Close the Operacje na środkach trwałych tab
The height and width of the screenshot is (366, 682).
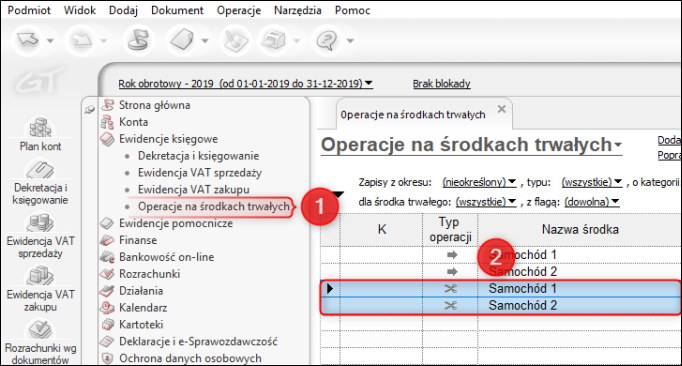501,109
